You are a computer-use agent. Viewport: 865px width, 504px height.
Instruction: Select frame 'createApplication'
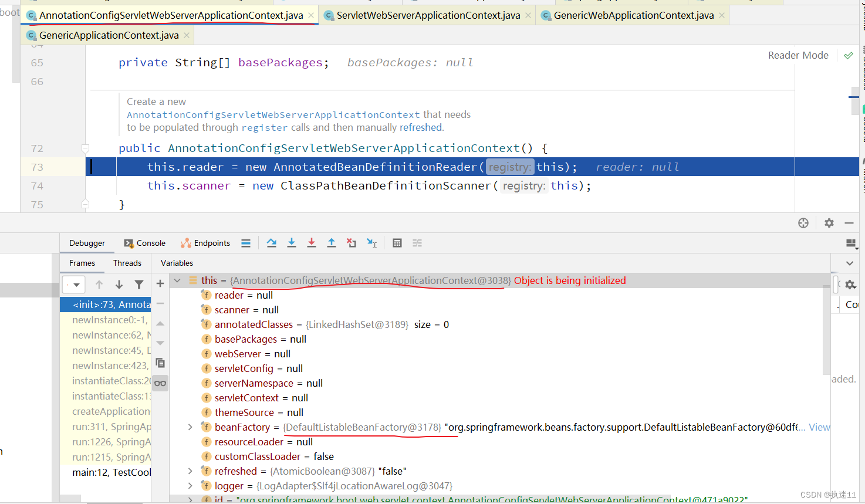coord(106,411)
